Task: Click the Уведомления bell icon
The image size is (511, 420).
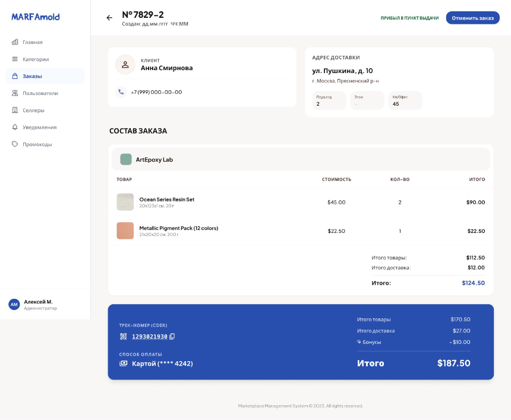Action: coord(15,127)
